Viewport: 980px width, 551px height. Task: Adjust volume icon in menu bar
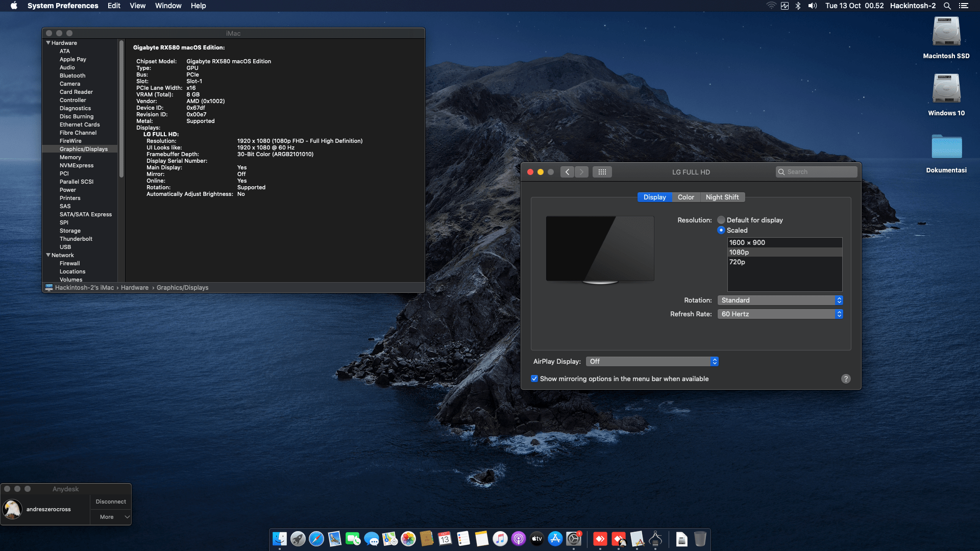tap(813, 6)
